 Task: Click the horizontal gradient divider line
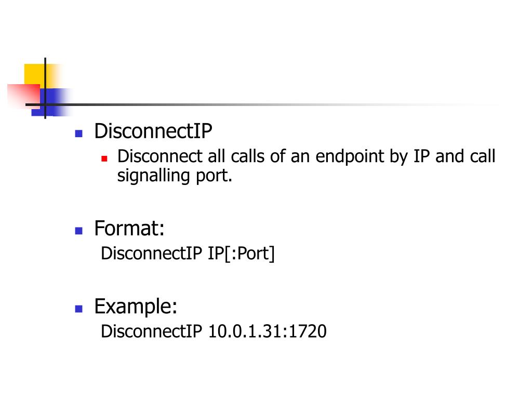coord(264,104)
